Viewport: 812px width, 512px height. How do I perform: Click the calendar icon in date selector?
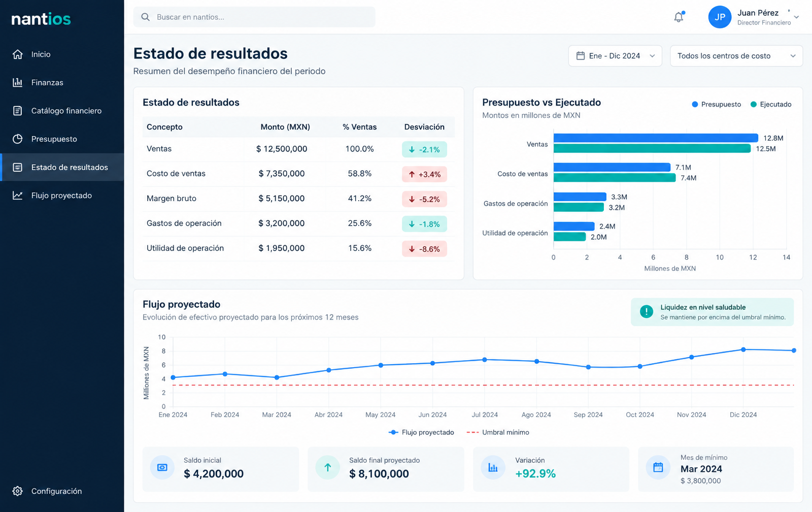[581, 56]
